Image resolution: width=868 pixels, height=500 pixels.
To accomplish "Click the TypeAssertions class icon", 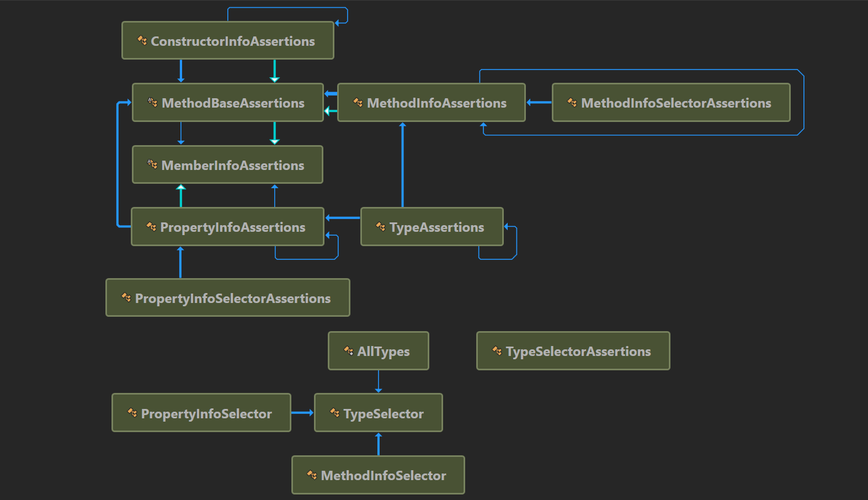I will tap(381, 226).
